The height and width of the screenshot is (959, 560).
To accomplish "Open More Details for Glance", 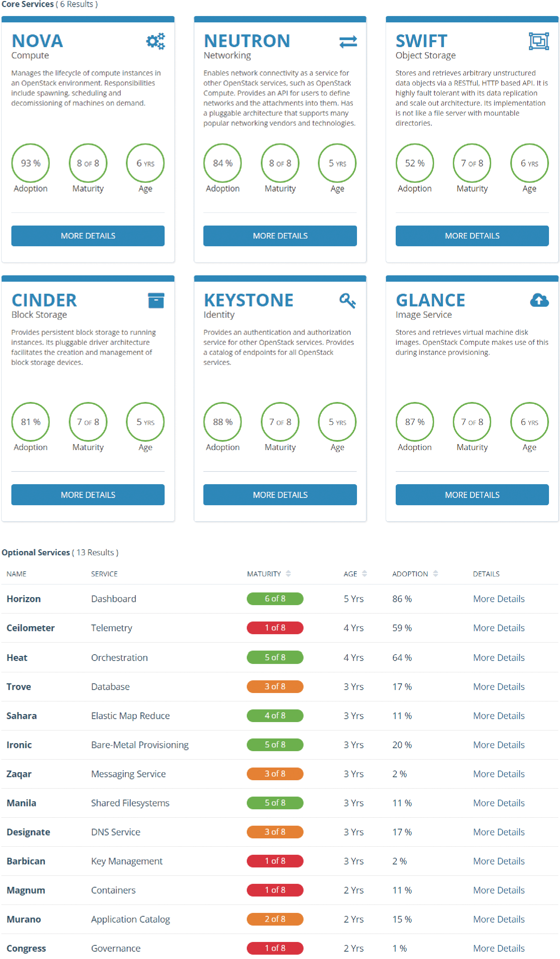I will coord(472,494).
